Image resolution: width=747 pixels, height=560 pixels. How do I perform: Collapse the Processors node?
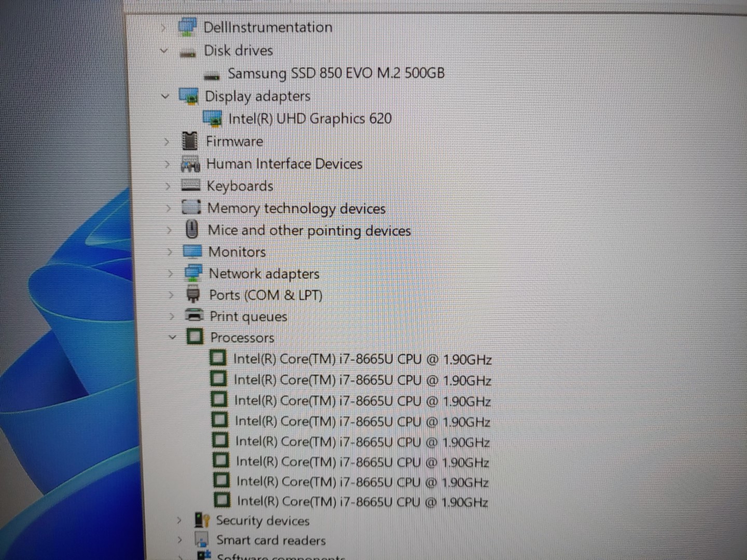click(x=172, y=337)
